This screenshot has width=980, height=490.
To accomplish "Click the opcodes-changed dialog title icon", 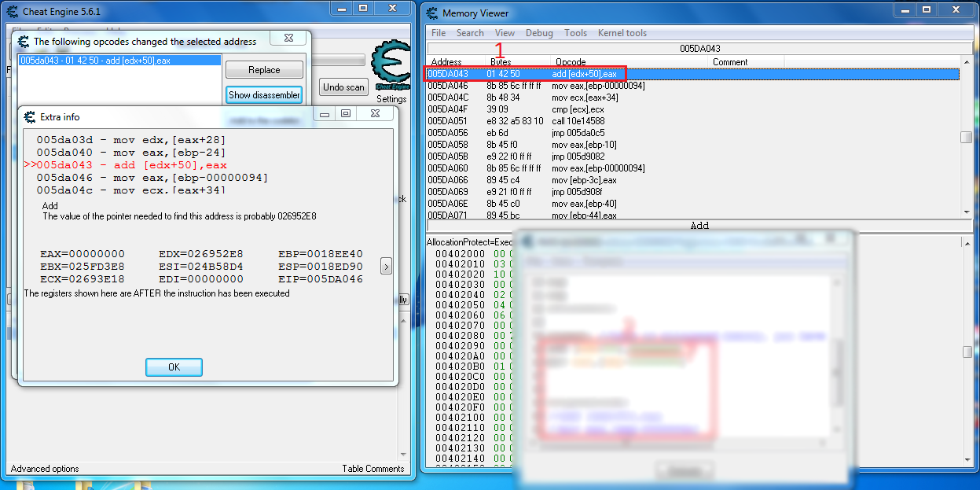I will (23, 41).
